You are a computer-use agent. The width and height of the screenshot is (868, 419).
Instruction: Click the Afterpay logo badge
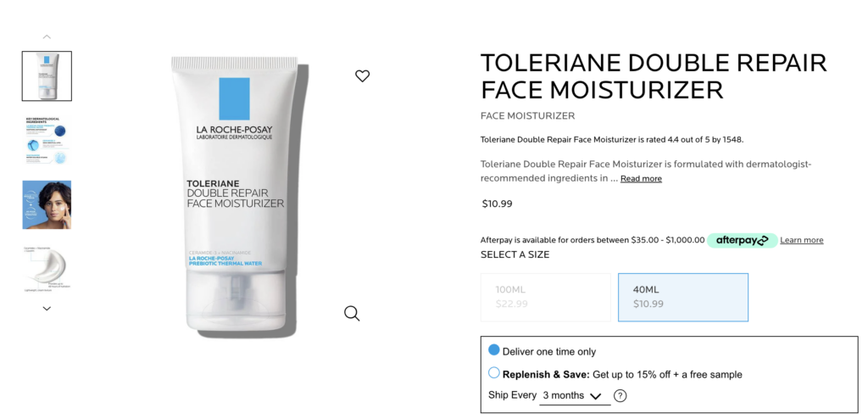pyautogui.click(x=743, y=240)
